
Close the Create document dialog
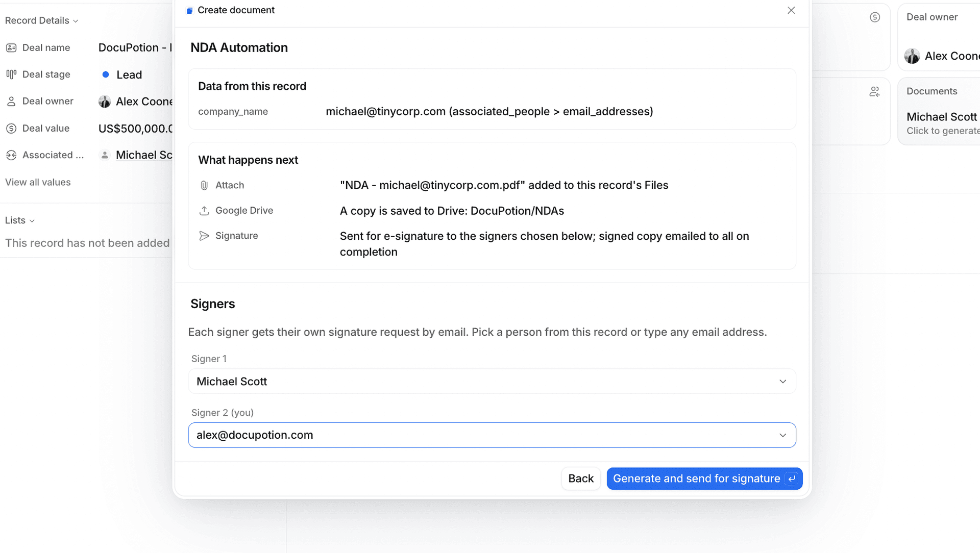pyautogui.click(x=791, y=10)
